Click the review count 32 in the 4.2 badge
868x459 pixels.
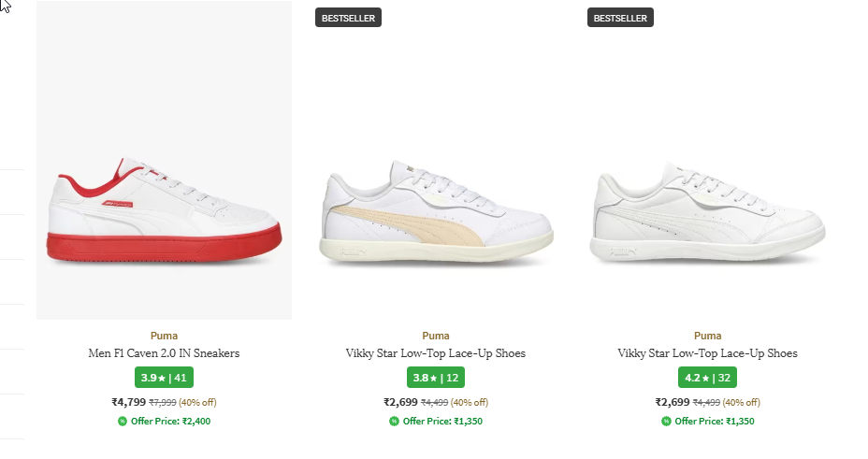click(723, 378)
